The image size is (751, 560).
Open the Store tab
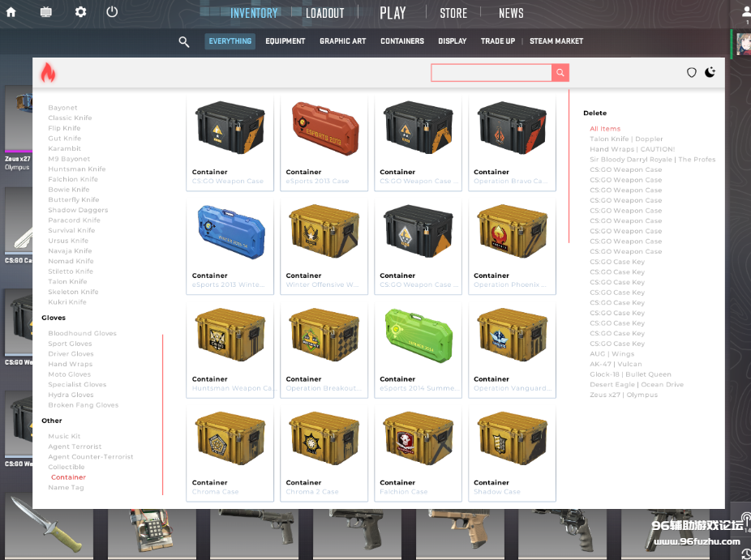(x=453, y=13)
